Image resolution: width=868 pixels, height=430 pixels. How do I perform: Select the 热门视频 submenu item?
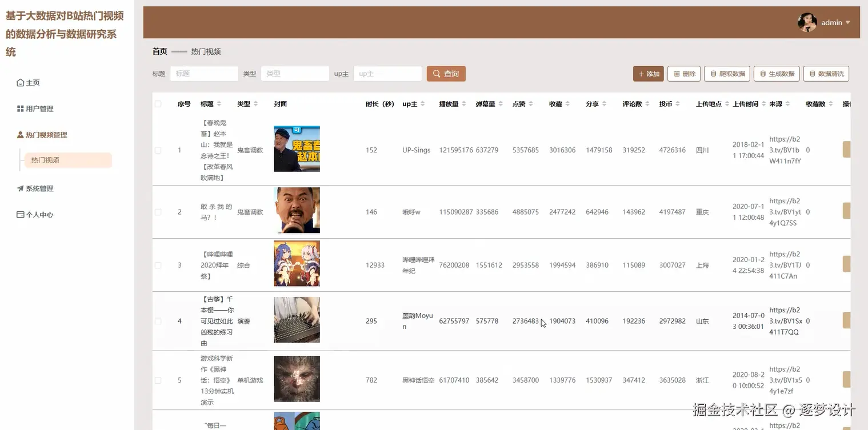[68, 160]
